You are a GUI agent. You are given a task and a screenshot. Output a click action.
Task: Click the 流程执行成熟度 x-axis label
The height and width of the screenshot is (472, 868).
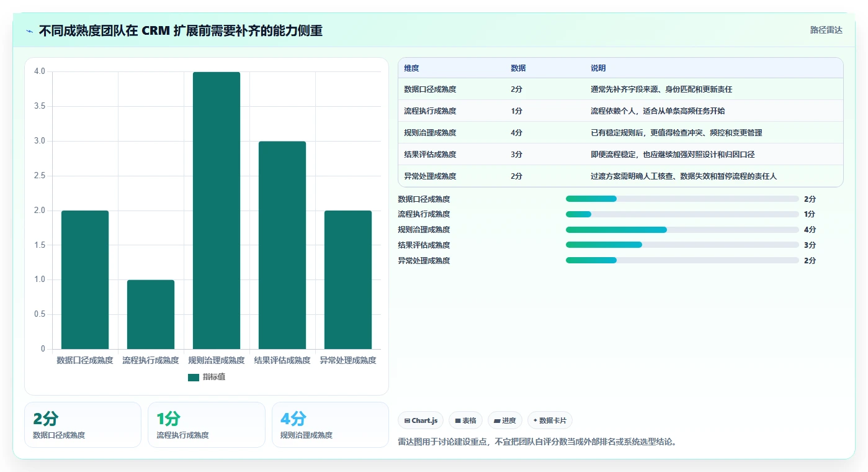pyautogui.click(x=151, y=360)
